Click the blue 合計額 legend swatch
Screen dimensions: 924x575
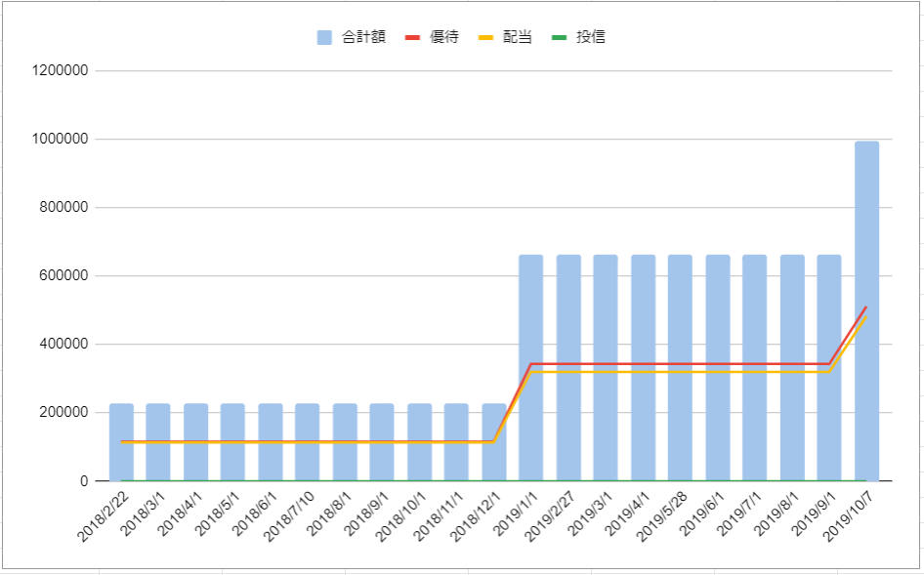324,37
